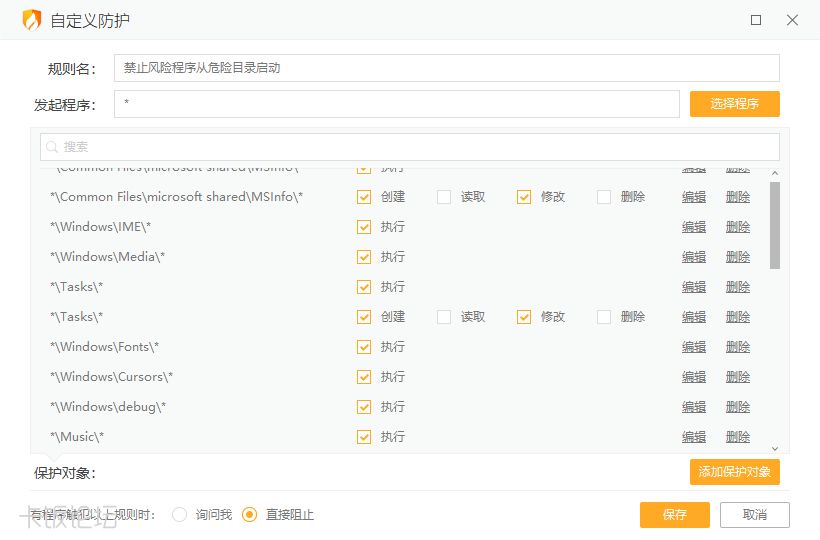Click the Huorong flame logo icon
The width and height of the screenshot is (820, 540).
coord(32,20)
